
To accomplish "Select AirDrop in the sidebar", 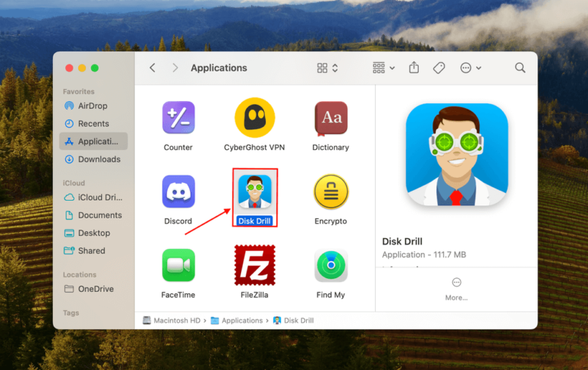I will pos(93,106).
